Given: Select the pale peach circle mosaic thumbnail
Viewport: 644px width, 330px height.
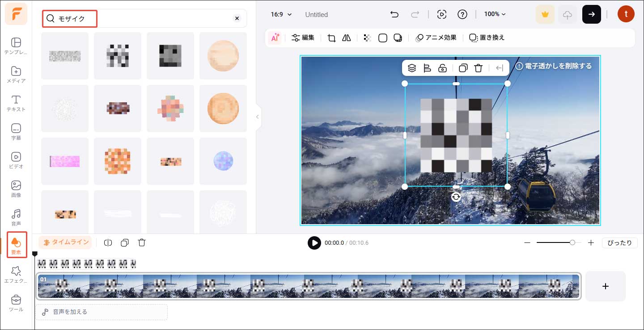Looking at the screenshot, I should point(223,56).
